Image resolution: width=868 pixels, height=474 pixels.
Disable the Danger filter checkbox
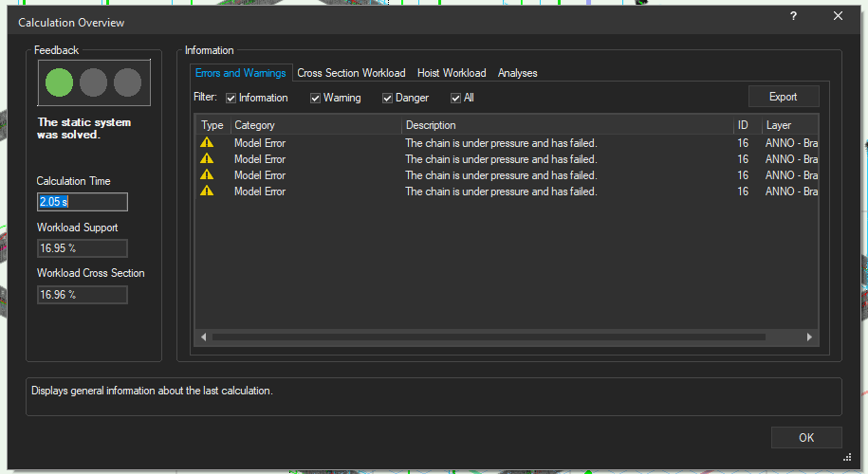point(387,98)
